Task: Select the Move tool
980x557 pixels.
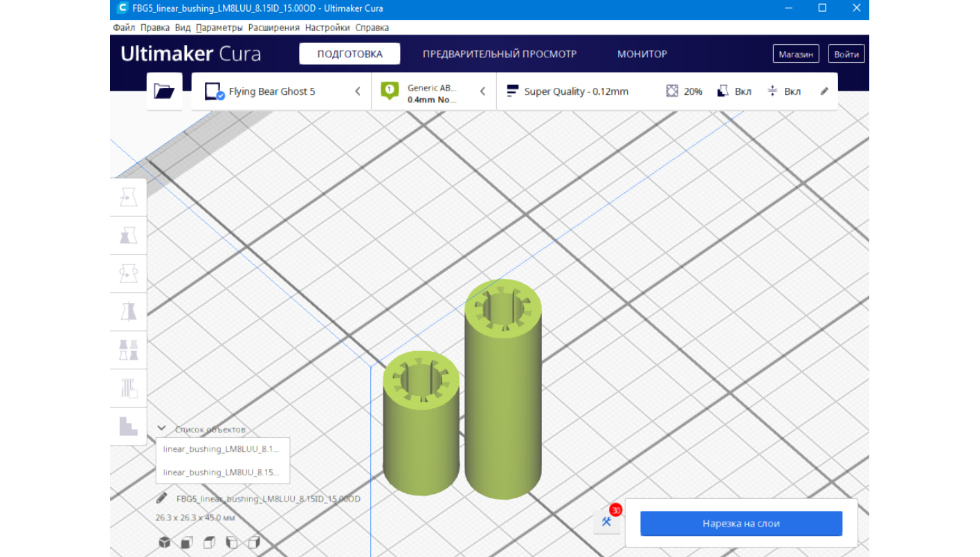Action: coord(128,197)
